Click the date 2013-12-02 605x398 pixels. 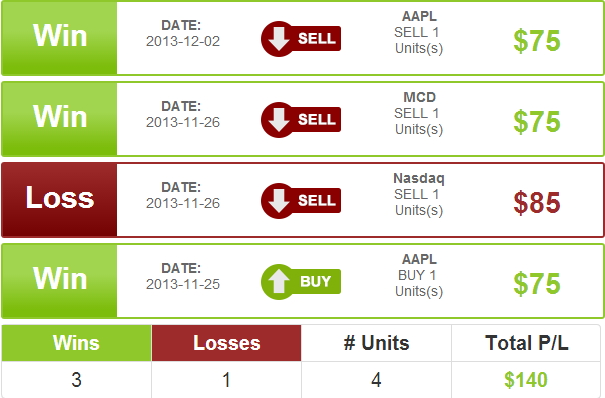click(x=183, y=41)
